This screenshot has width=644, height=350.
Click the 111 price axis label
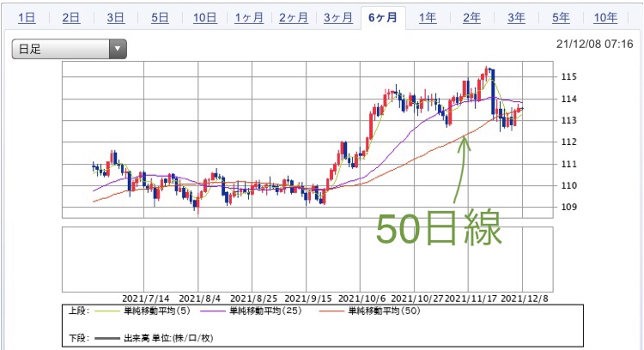(568, 164)
